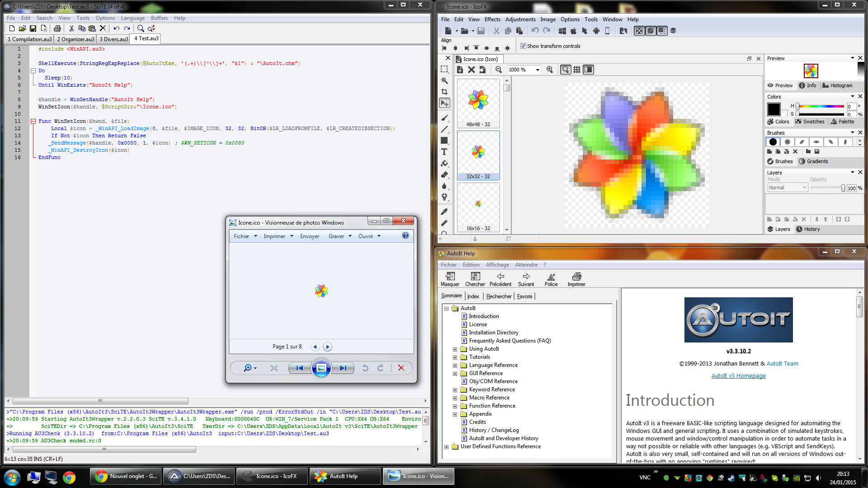Select the Text tool in IcoFX
868x488 pixels.
click(x=444, y=152)
